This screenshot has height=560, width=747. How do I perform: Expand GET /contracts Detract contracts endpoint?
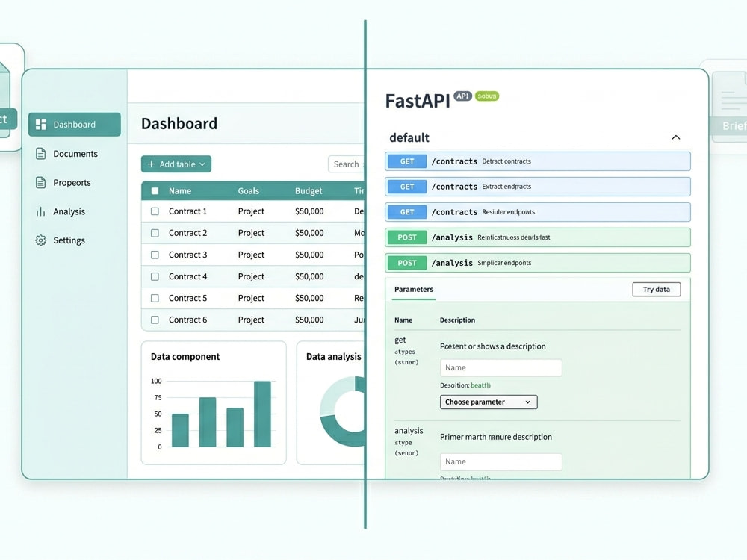[x=537, y=161]
